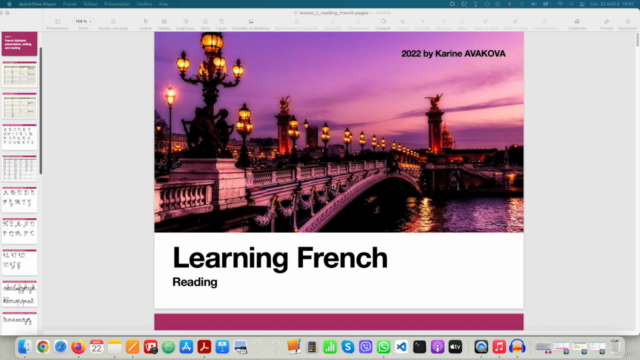This screenshot has height=360, width=640.
Task: Select first page thumbnail French Alphabet
Action: [19, 44]
